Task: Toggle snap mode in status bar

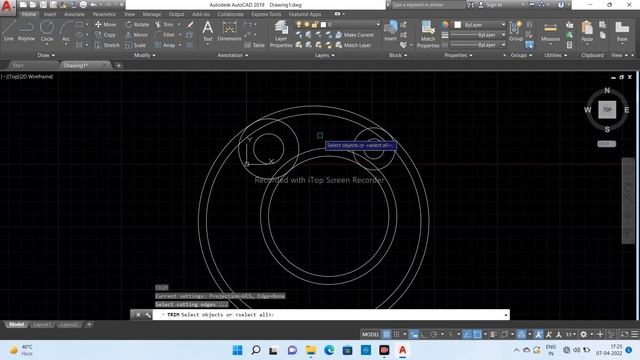Action: [396, 334]
